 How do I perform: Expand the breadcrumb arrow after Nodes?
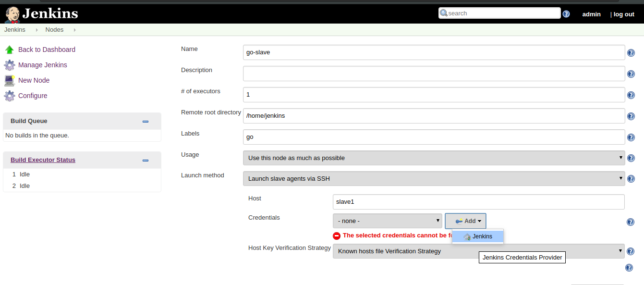tap(75, 30)
